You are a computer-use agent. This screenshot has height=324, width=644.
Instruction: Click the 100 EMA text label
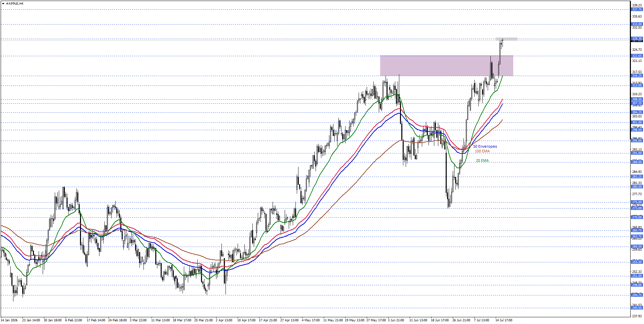click(x=482, y=151)
